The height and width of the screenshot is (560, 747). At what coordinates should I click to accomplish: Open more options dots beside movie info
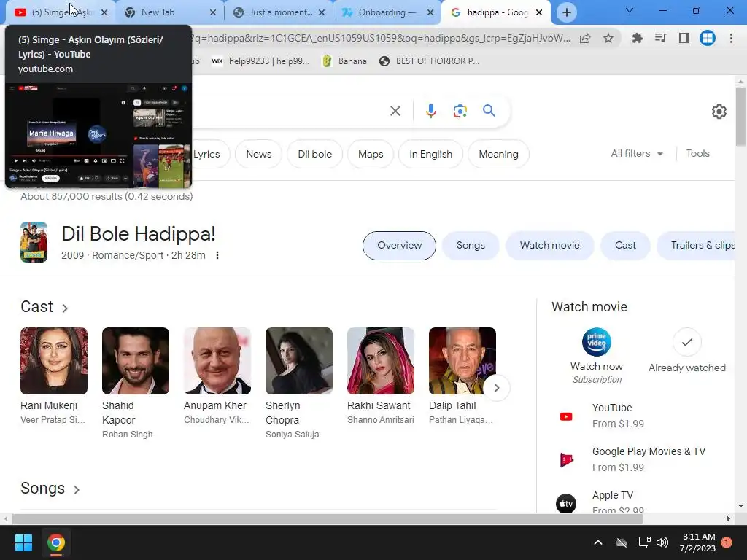(x=217, y=255)
